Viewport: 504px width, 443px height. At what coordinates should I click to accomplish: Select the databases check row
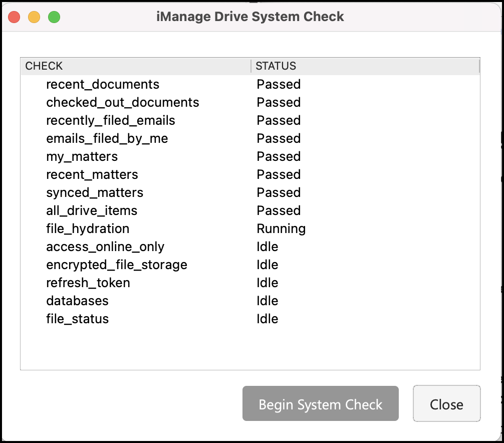(78, 301)
